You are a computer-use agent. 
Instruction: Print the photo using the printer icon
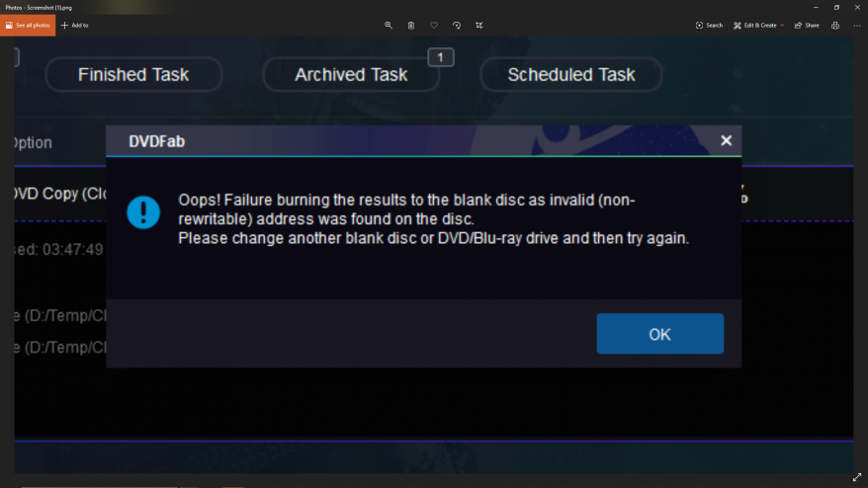[x=835, y=25]
